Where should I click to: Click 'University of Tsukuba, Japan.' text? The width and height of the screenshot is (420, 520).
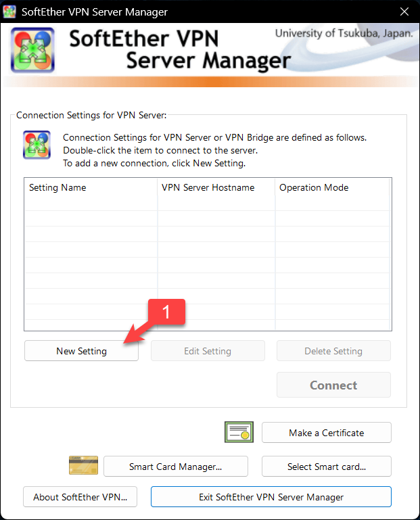(x=344, y=33)
